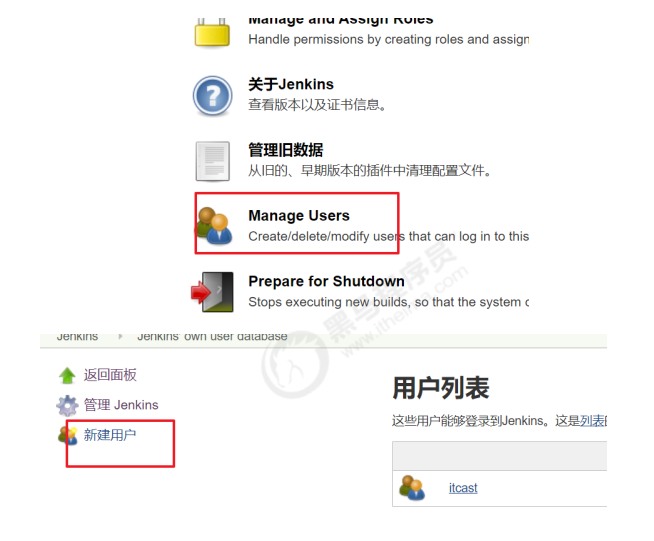
Task: Click the Prepare for Shutdown door icon
Action: [x=212, y=292]
